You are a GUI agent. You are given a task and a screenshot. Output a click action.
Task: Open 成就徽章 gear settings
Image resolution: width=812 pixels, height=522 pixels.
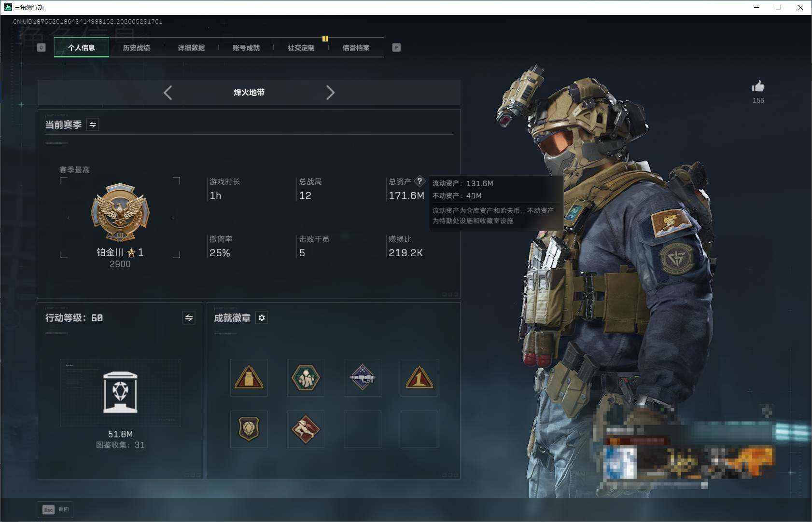point(262,317)
